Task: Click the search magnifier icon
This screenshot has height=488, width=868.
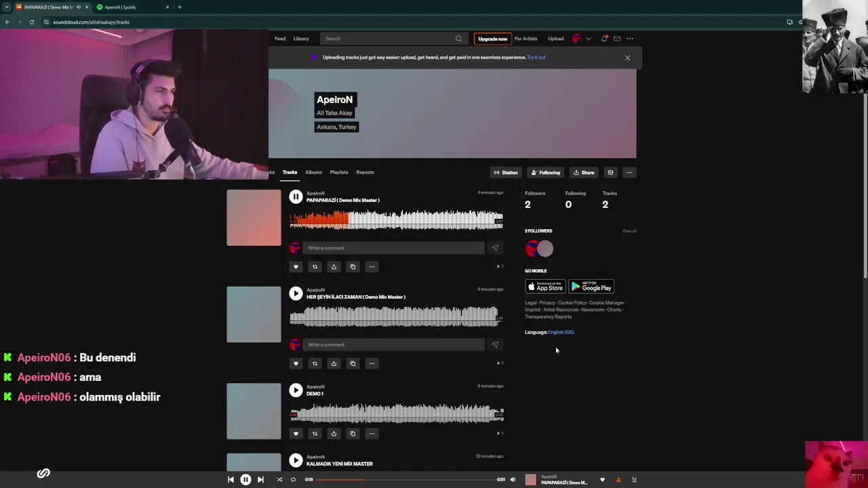Action: (458, 39)
